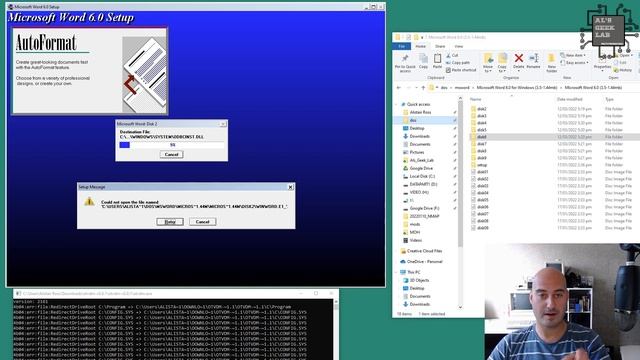Open the Properties dropdown arrow

pos(602,71)
